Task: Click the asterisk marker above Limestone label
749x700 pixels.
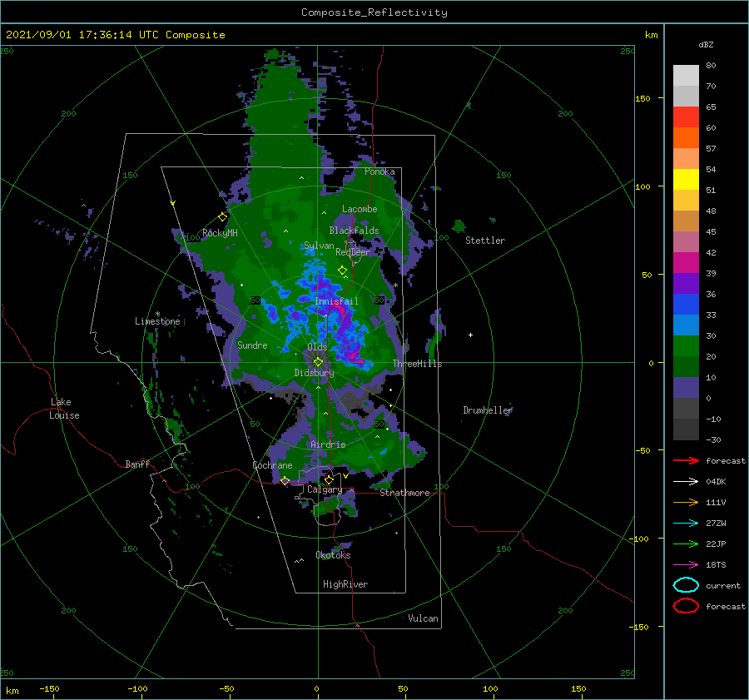Action: [157, 314]
